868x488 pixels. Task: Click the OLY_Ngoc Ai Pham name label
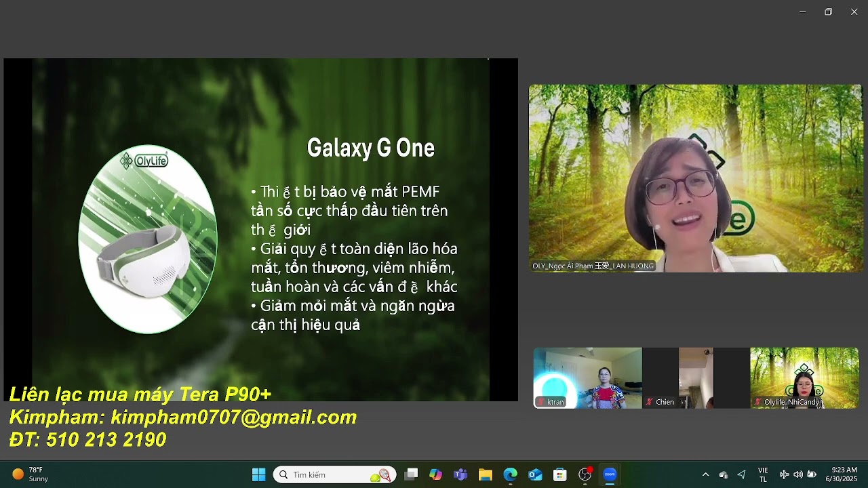(593, 266)
